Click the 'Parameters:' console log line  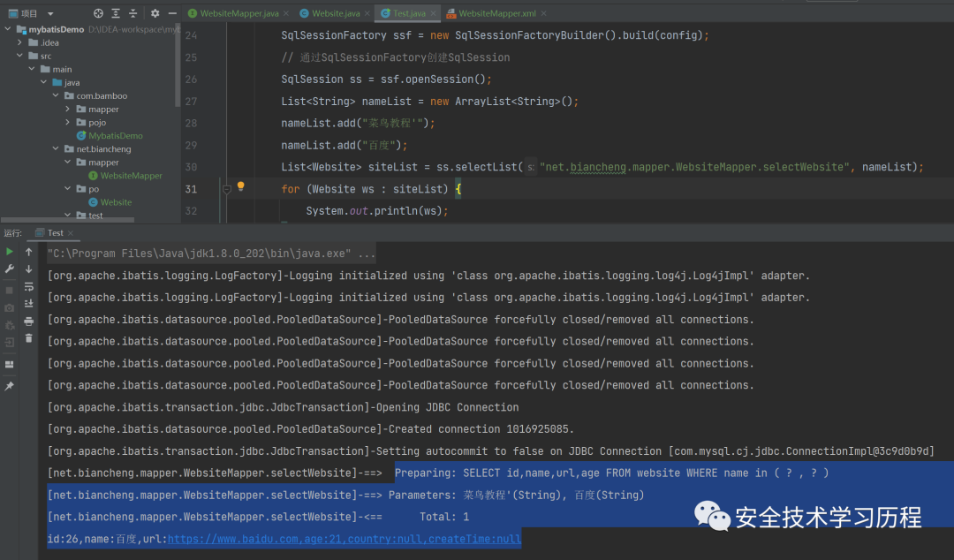345,496
